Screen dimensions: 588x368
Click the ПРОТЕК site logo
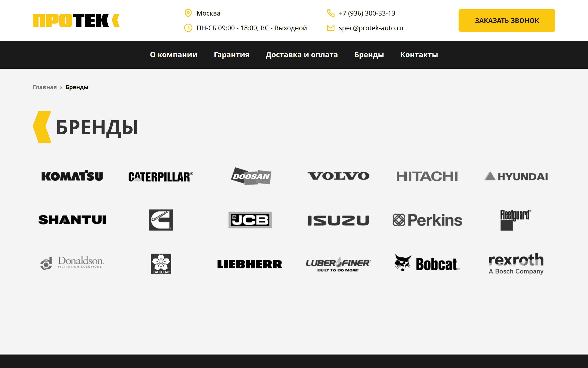coord(76,20)
